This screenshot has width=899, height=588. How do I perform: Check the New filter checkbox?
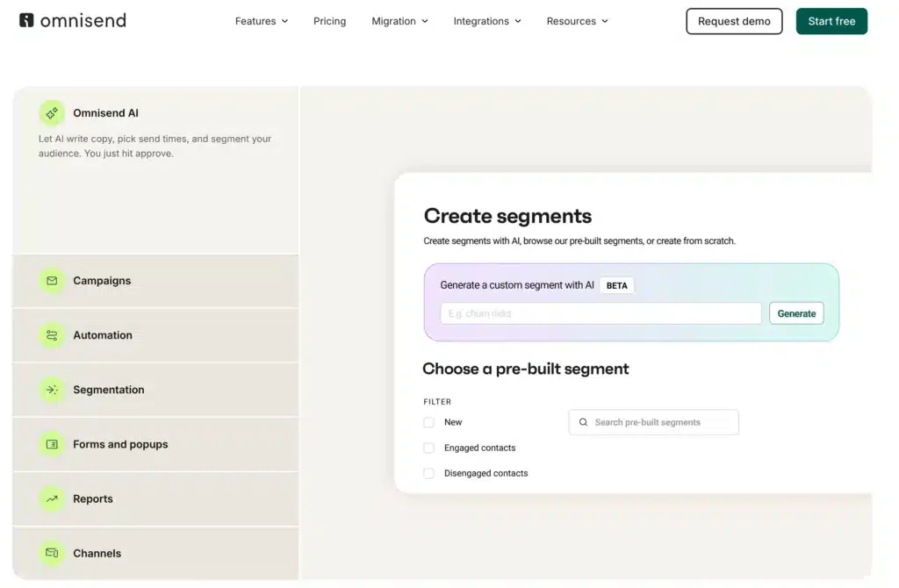tap(428, 422)
